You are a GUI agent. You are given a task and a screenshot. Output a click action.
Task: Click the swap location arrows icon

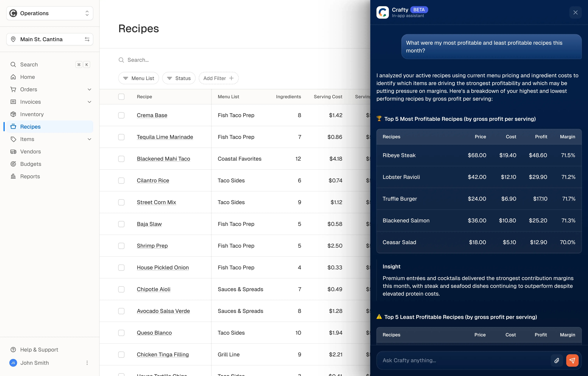(87, 39)
